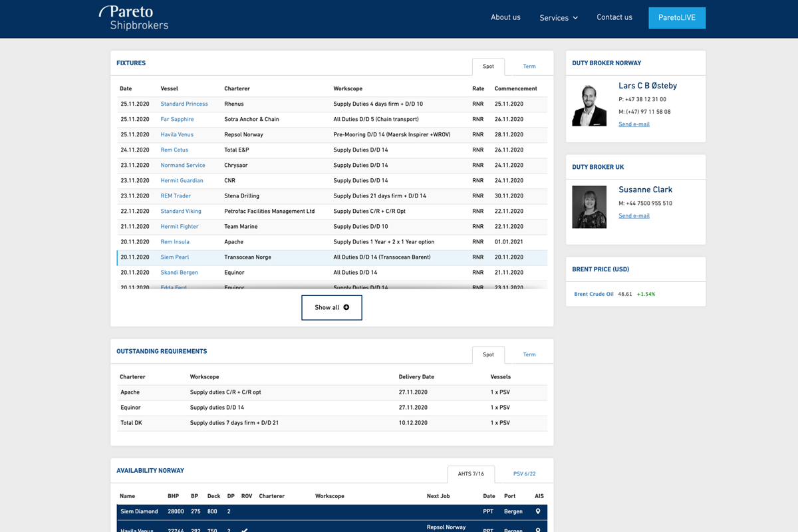This screenshot has height=532, width=798.
Task: Open the REM Trader vessel link
Action: coord(176,196)
